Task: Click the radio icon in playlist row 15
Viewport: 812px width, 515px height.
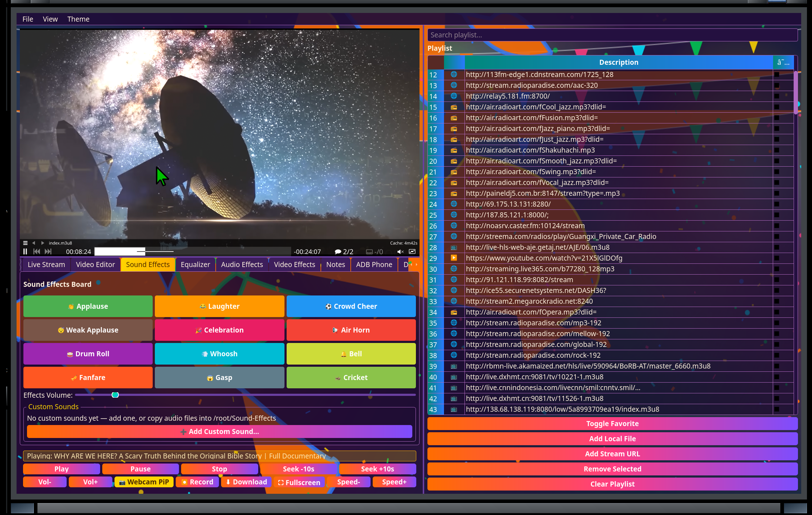Action: pyautogui.click(x=454, y=107)
